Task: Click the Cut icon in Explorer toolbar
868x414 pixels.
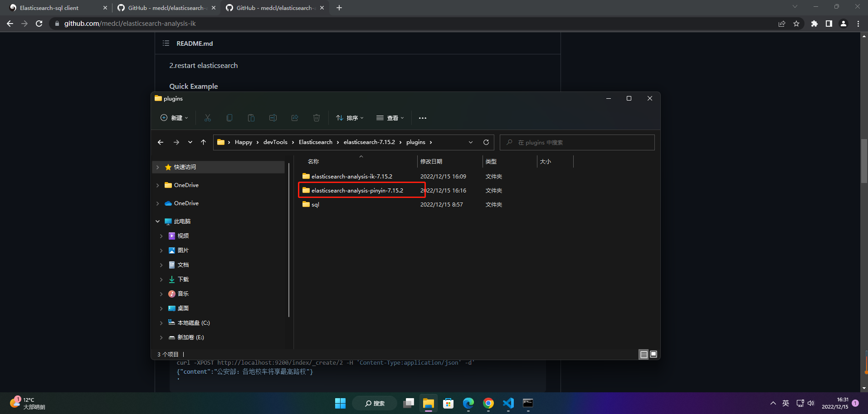Action: 208,118
